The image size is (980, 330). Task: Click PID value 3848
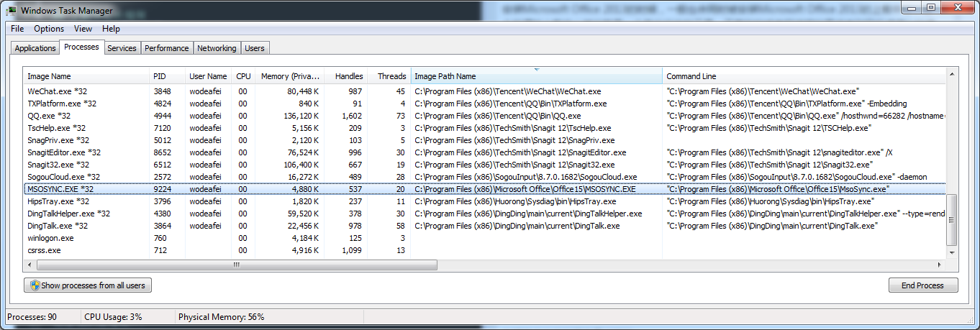162,91
